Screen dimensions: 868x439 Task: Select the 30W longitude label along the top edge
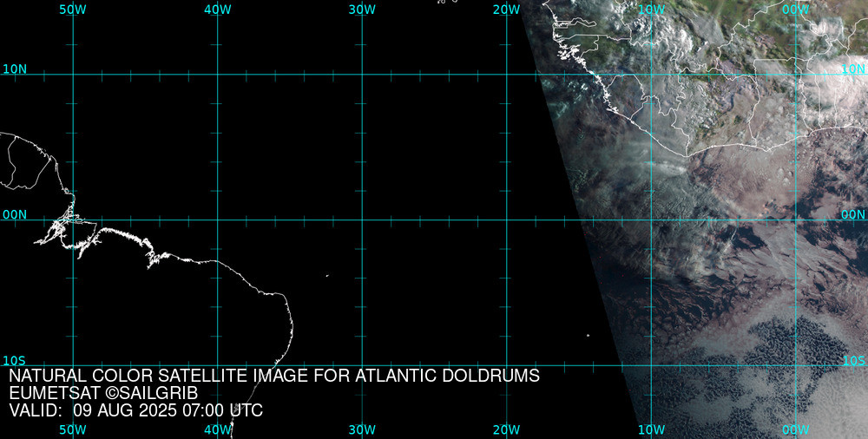coord(362,10)
